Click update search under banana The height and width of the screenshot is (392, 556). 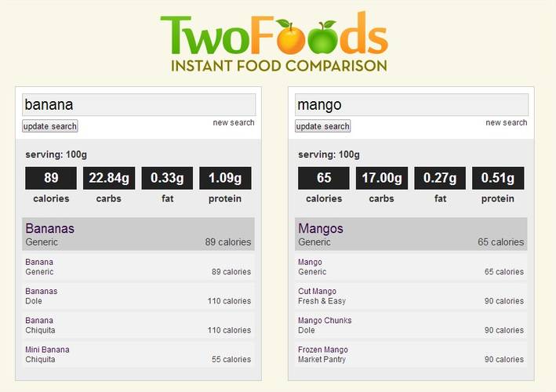point(49,126)
